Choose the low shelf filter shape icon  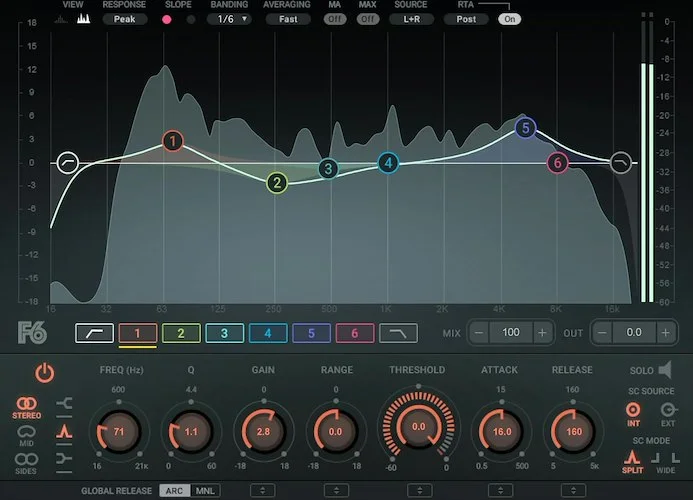(x=67, y=403)
